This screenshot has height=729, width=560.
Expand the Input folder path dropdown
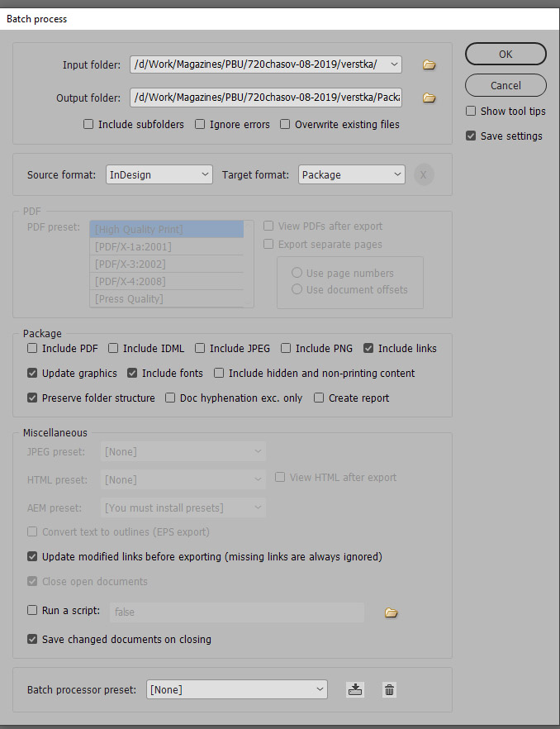393,64
